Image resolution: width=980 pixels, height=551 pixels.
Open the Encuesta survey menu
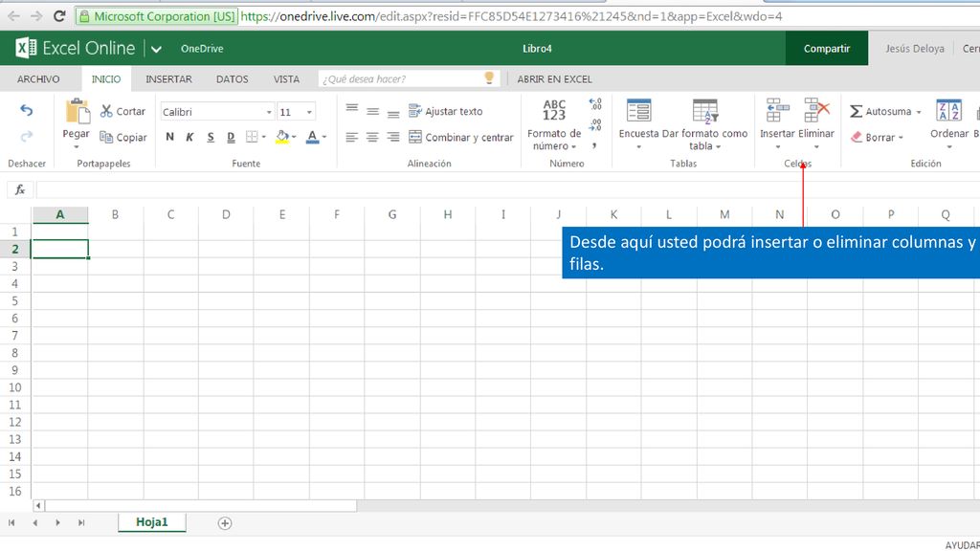(x=638, y=124)
